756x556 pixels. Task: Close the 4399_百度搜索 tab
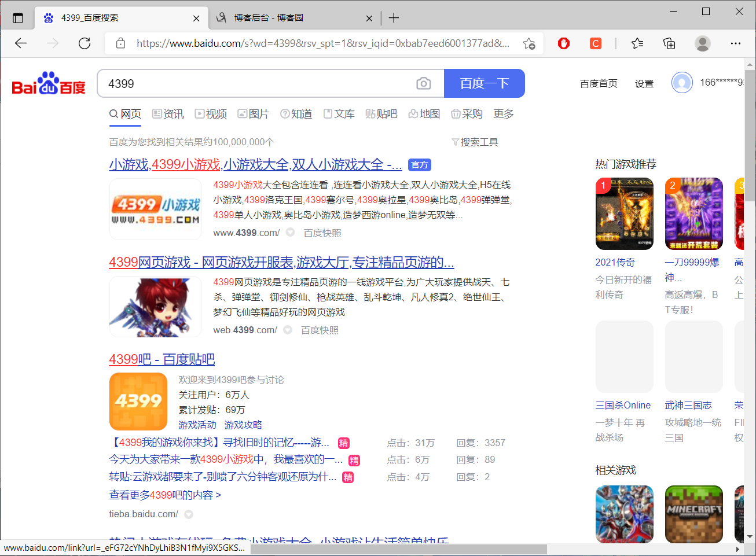pos(196,18)
